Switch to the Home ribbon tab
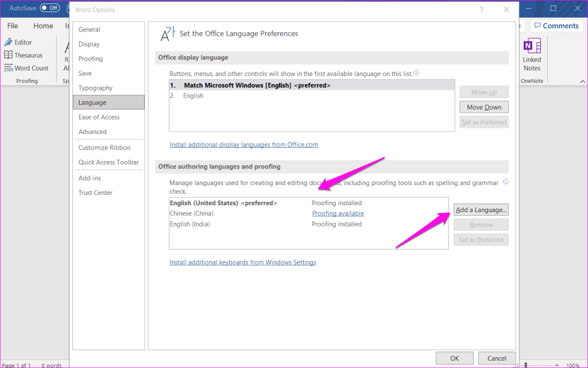The width and height of the screenshot is (588, 368). 43,25
